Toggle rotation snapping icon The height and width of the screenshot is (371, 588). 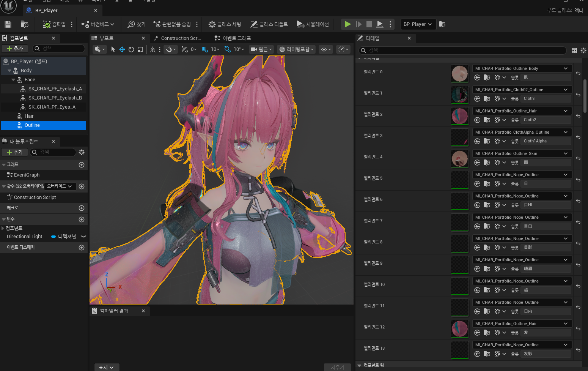(x=228, y=49)
